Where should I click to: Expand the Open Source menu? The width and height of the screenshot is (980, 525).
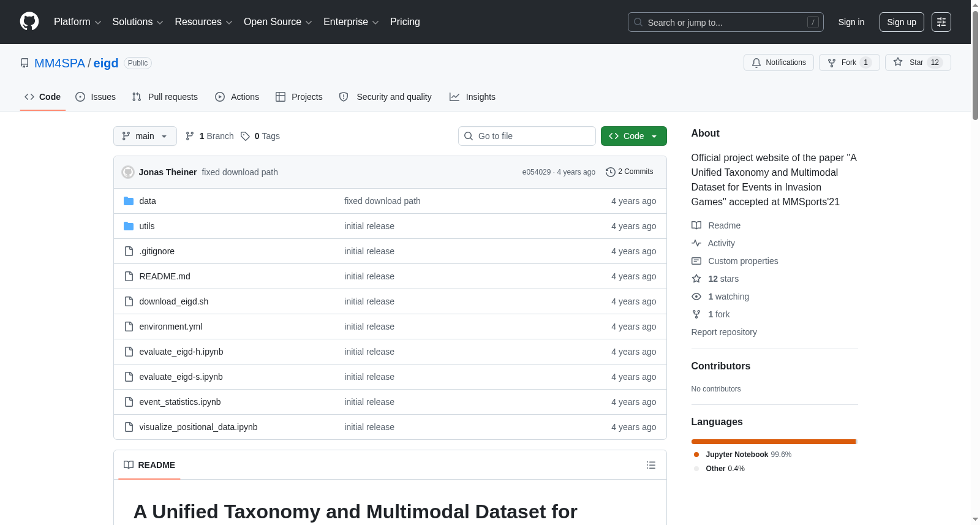click(278, 22)
